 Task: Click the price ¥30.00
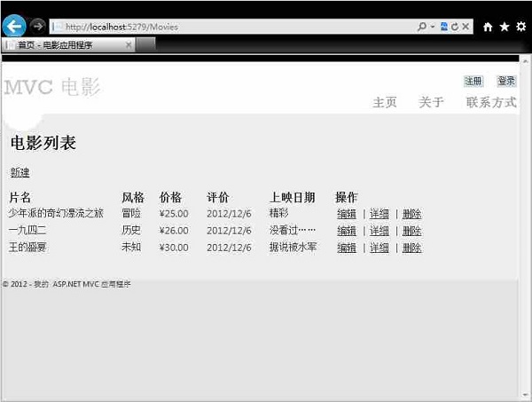(174, 248)
